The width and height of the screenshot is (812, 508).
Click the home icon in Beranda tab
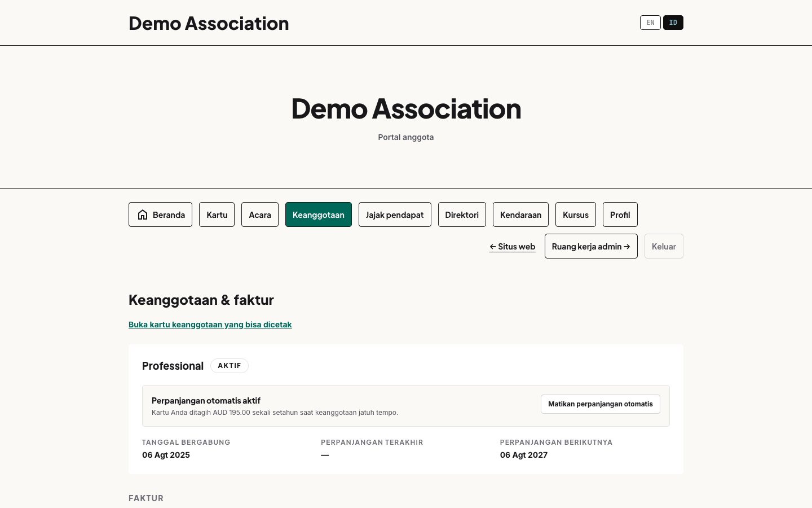[143, 214]
